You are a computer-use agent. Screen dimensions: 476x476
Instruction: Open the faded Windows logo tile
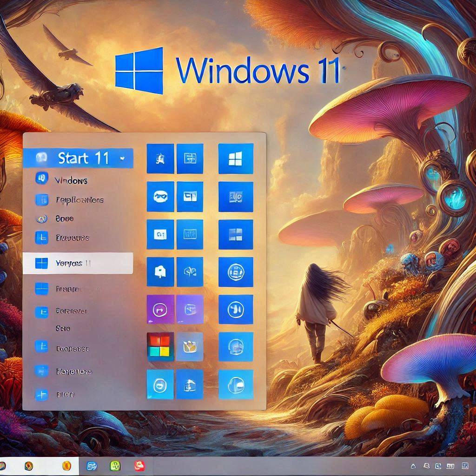(236, 234)
